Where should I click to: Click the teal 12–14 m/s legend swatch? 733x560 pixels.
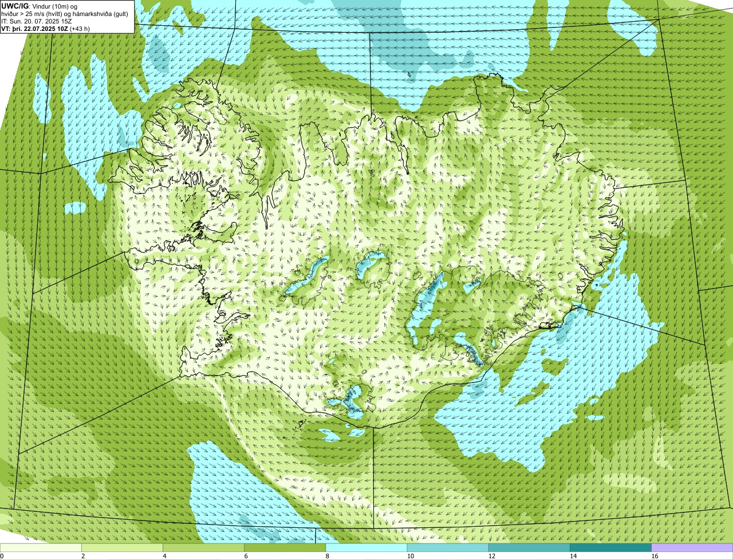tap(529, 548)
